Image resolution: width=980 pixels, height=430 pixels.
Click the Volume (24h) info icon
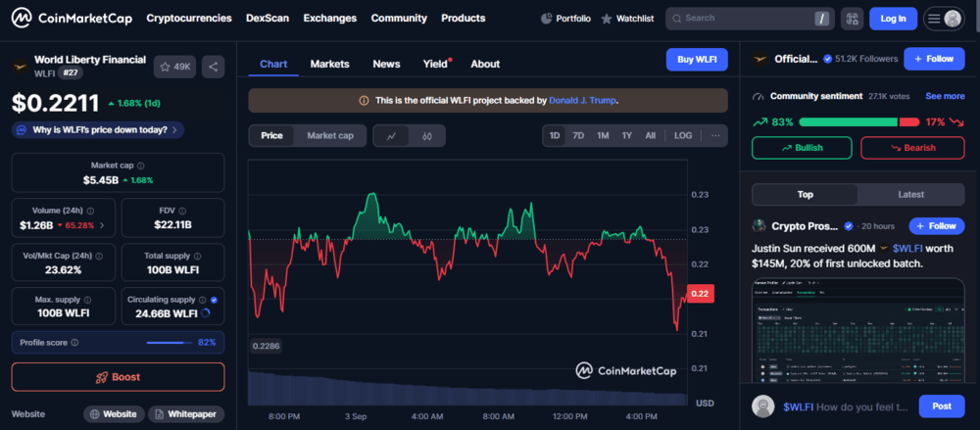coord(90,212)
